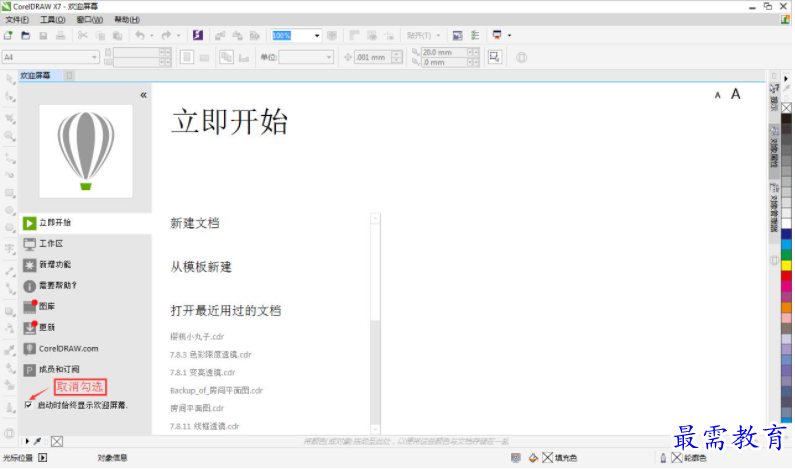Screen dimensions: 795x469
Task: Select the Zoom magnifier tool
Action: pyautogui.click(x=10, y=136)
